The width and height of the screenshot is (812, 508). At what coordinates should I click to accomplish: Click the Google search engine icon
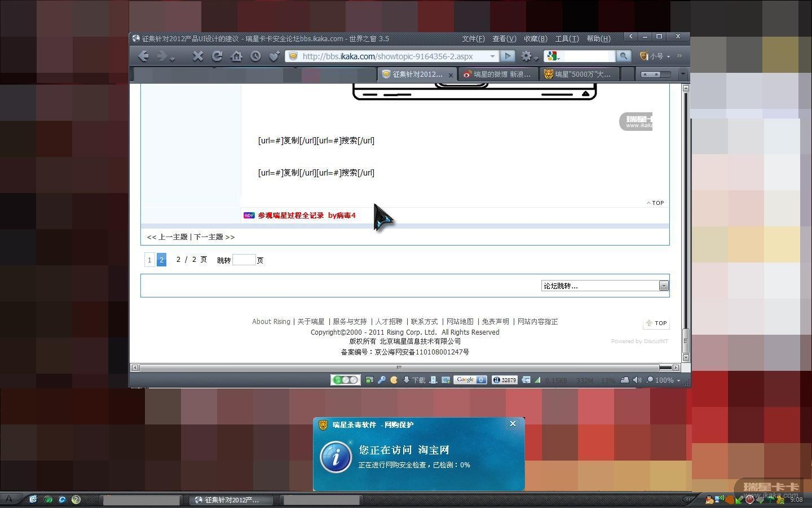coord(552,56)
